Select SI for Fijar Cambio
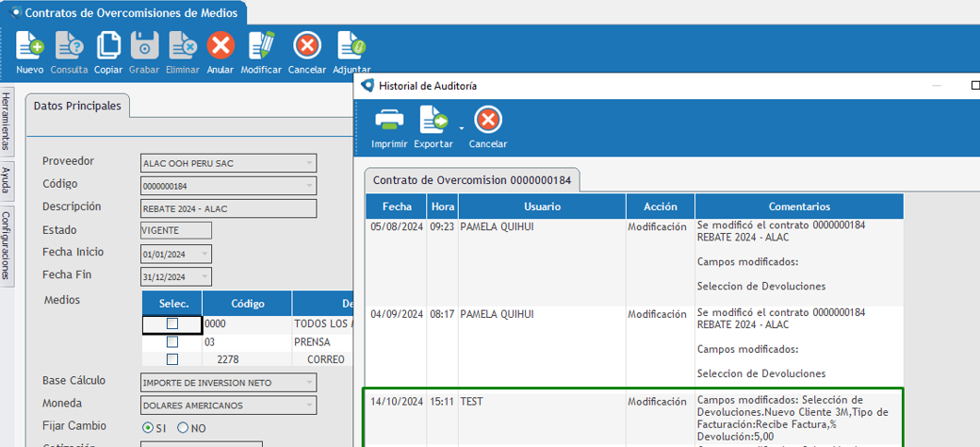 (148, 428)
